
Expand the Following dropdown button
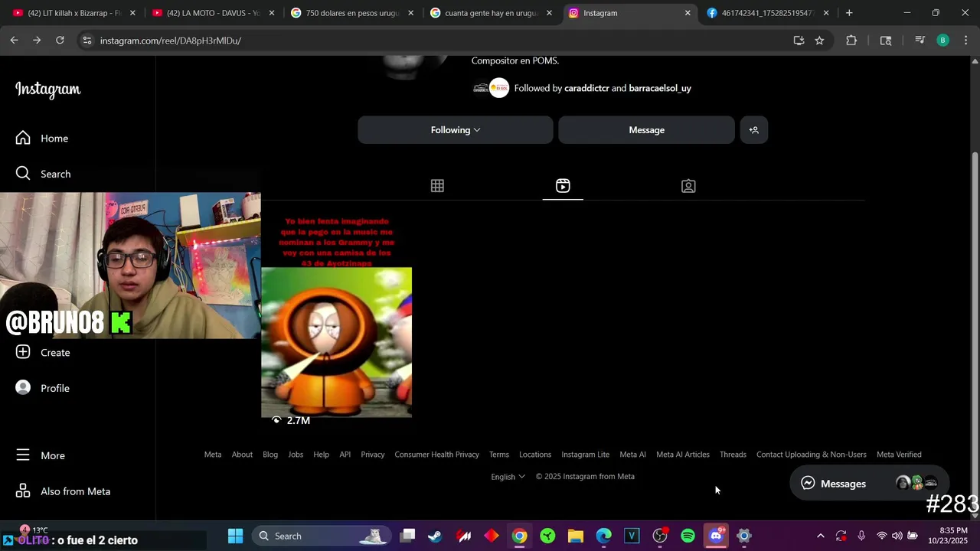(x=455, y=130)
